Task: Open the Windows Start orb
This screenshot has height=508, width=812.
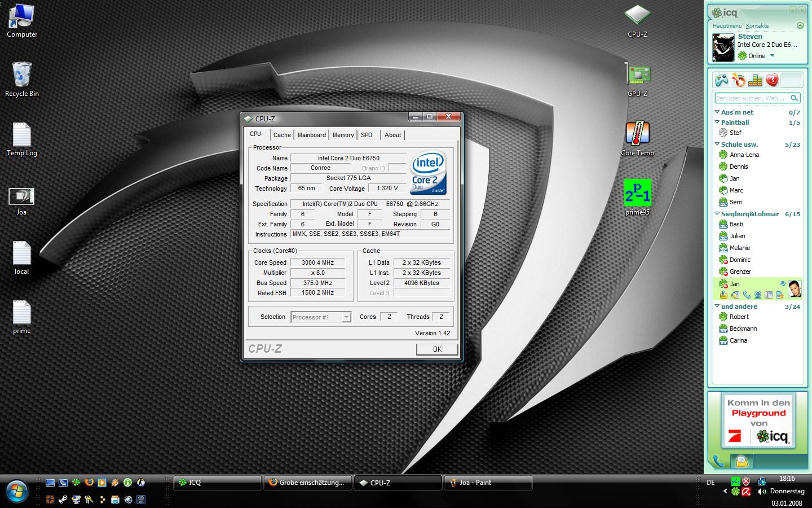Action: (17, 491)
